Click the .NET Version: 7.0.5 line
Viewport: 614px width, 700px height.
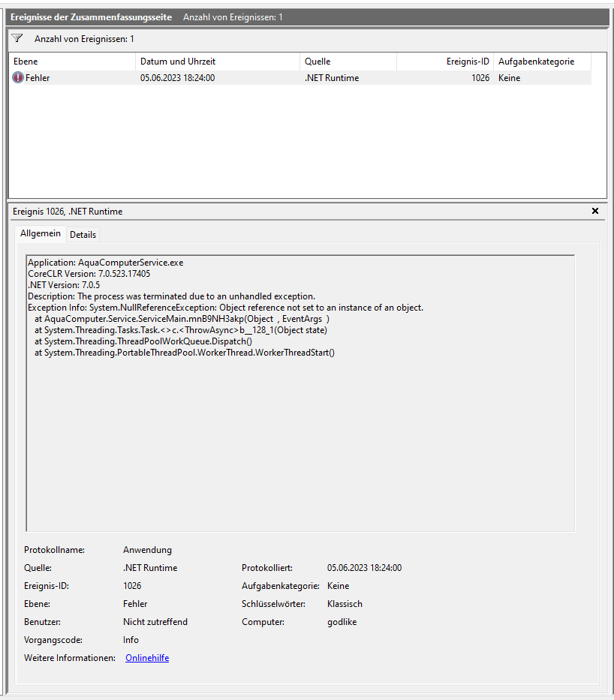[x=64, y=285]
